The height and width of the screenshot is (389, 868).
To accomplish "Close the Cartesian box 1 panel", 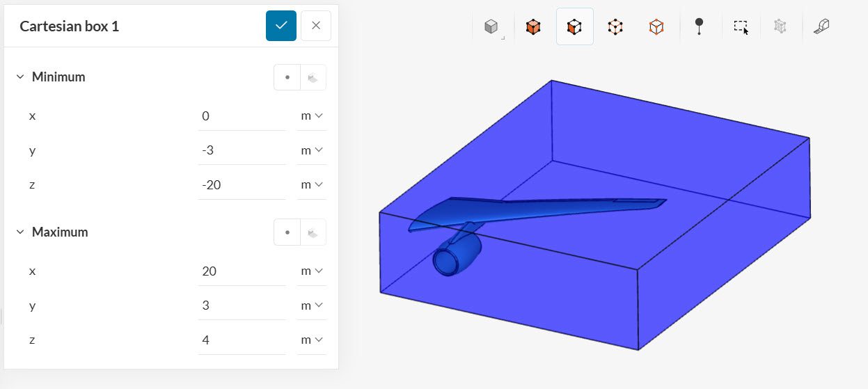I will click(316, 26).
